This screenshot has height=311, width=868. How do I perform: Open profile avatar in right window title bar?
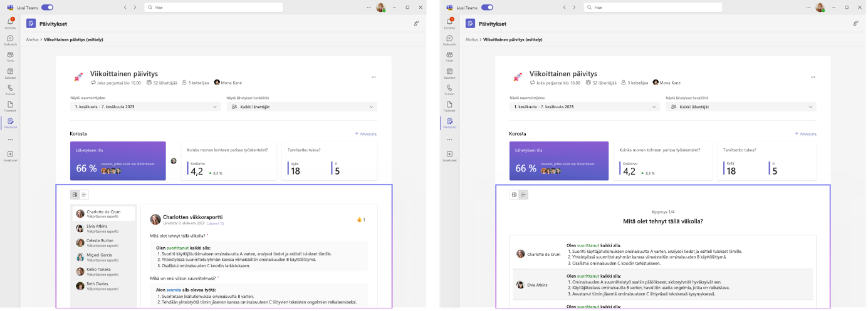point(820,8)
